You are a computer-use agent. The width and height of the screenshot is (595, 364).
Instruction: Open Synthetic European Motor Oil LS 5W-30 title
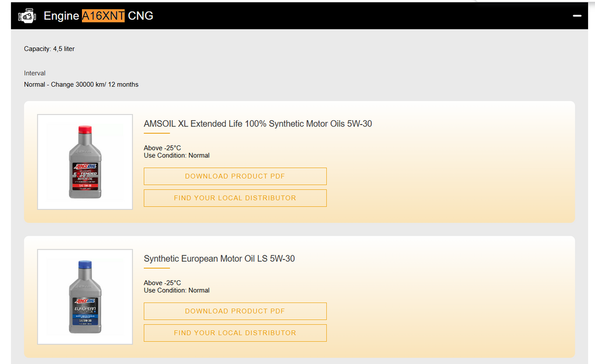pyautogui.click(x=219, y=258)
